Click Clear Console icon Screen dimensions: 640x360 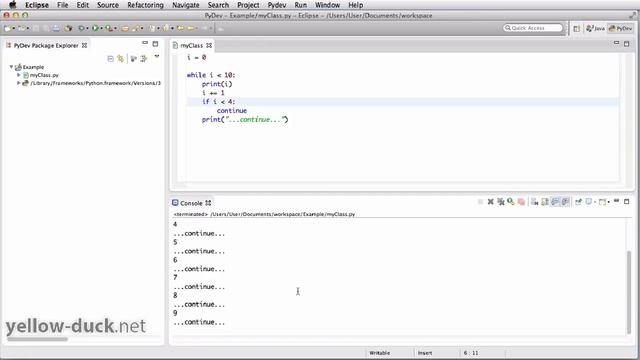pos(535,202)
